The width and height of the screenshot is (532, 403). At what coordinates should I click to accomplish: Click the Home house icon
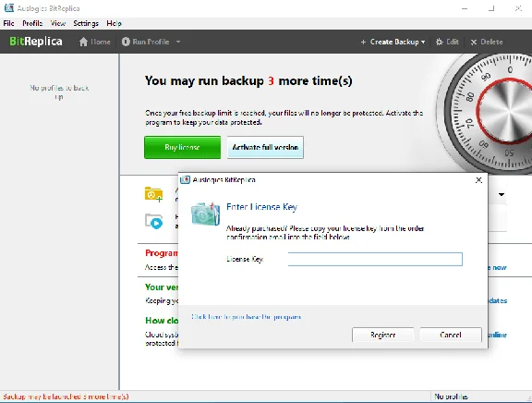pyautogui.click(x=83, y=42)
